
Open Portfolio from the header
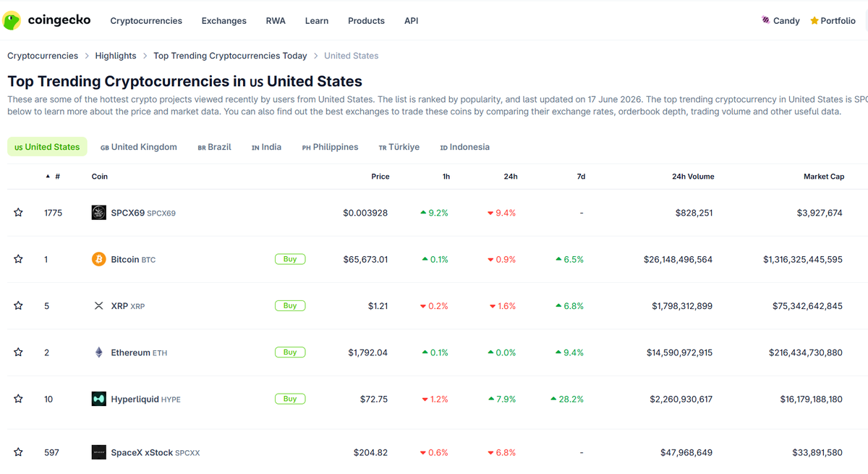[x=833, y=21]
